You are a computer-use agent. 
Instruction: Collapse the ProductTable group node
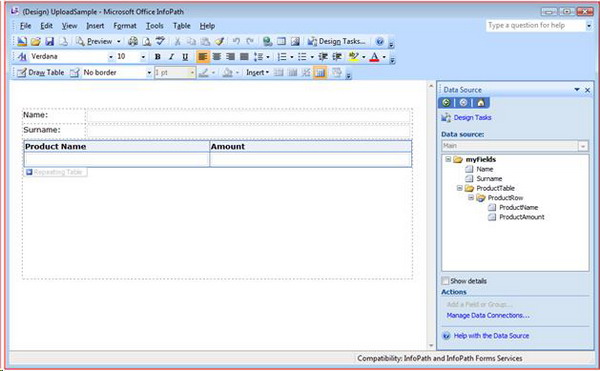tap(459, 188)
